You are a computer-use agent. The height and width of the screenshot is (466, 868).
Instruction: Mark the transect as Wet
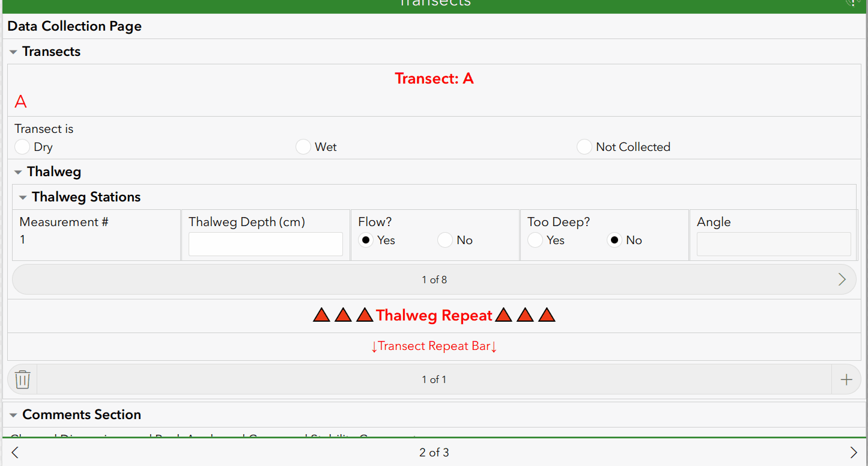pyautogui.click(x=303, y=146)
